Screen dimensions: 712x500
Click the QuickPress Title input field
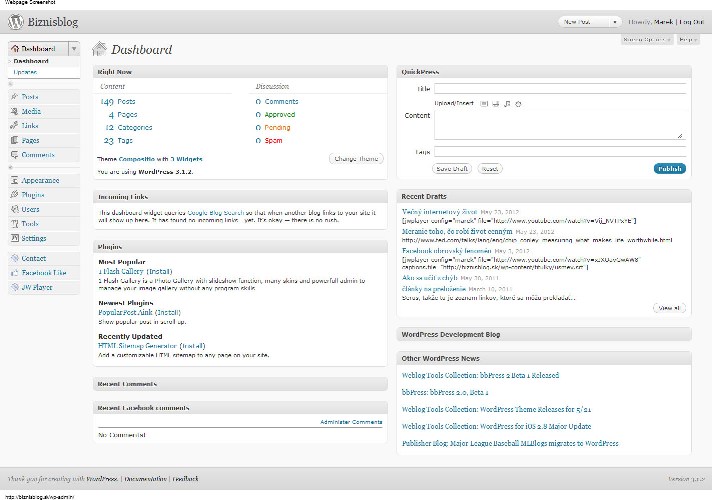click(x=560, y=89)
